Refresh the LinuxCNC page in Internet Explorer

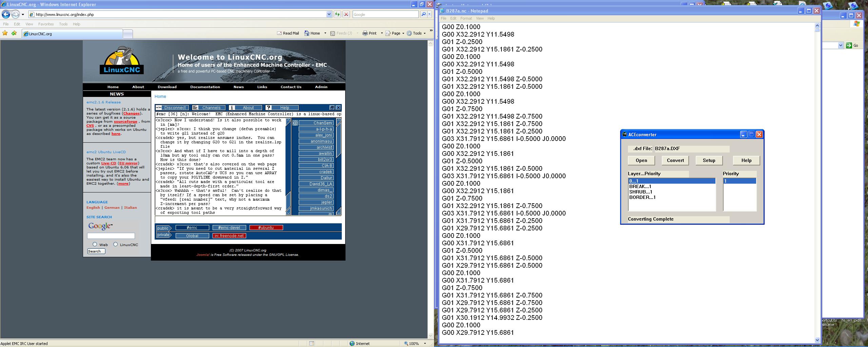[x=337, y=14]
